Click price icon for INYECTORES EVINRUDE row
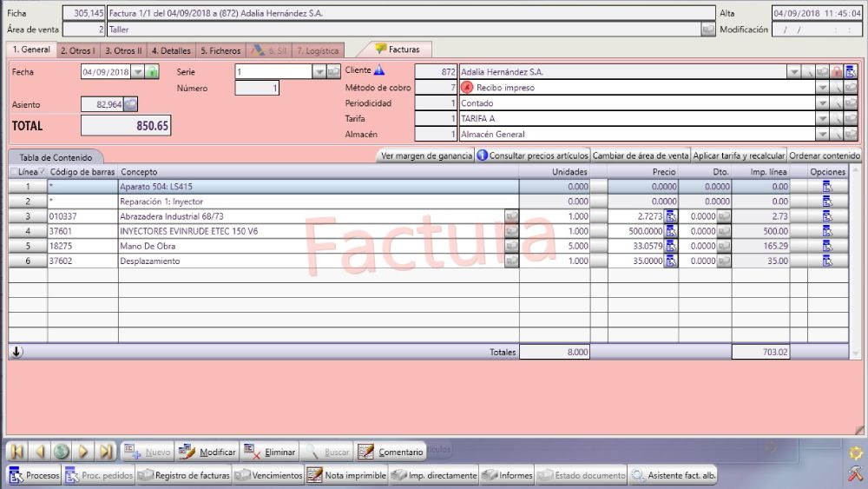The width and height of the screenshot is (868, 489). pyautogui.click(x=671, y=231)
